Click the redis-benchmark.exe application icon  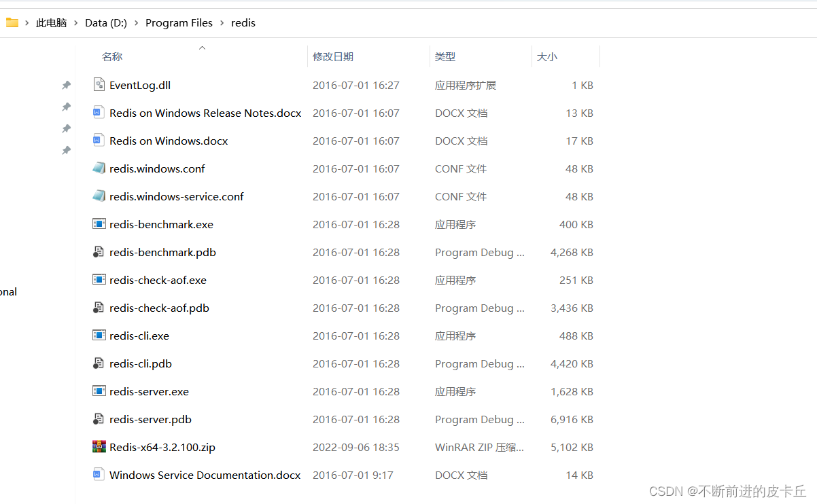pos(99,224)
